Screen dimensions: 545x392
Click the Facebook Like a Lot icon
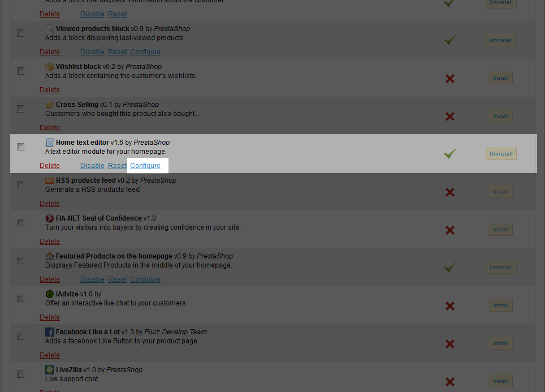(50, 332)
